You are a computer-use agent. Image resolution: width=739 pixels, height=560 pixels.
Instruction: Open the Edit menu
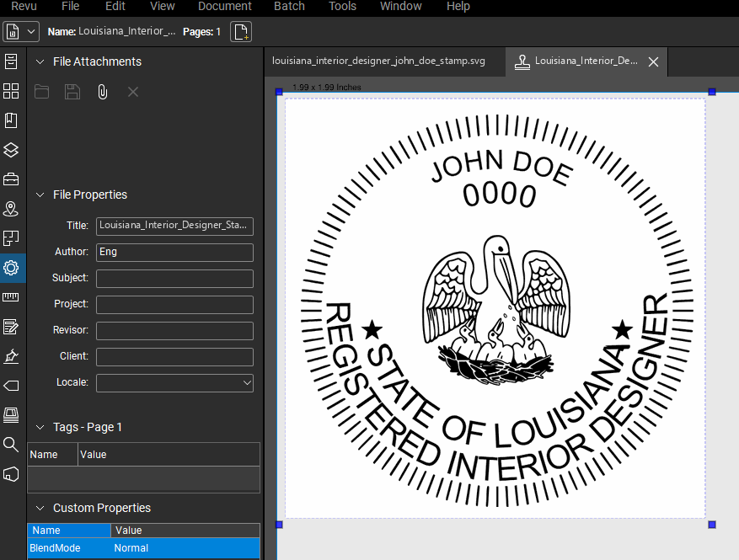[115, 6]
